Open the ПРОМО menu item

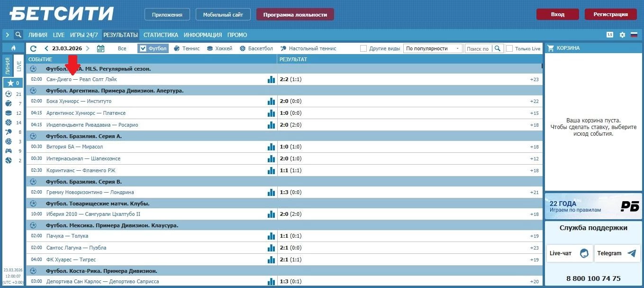pos(237,35)
